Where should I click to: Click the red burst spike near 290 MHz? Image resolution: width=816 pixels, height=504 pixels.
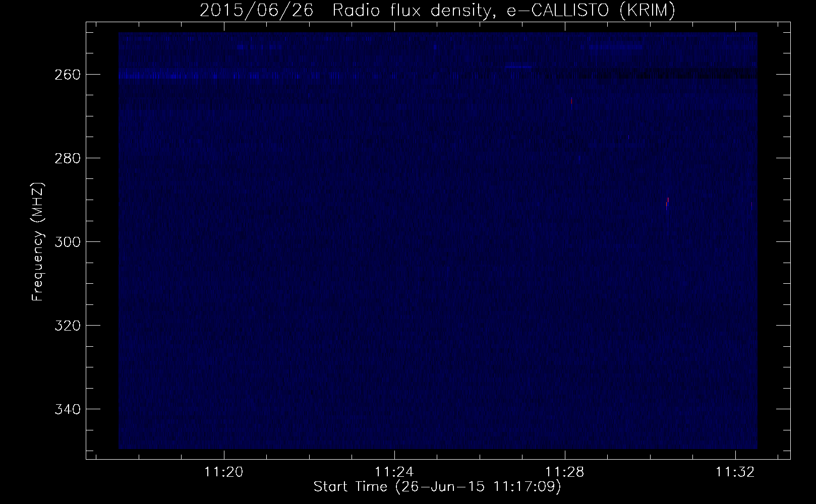tap(668, 200)
